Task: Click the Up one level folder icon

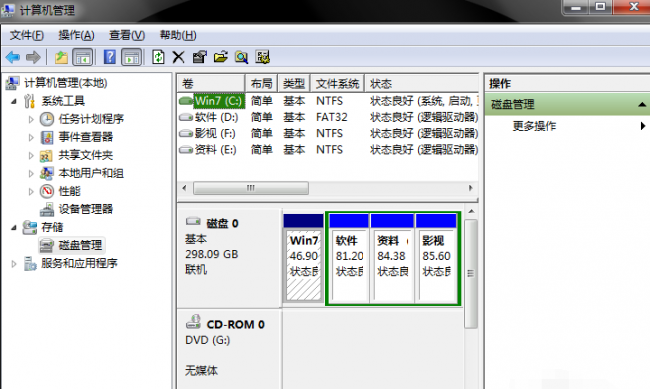Action: click(61, 57)
